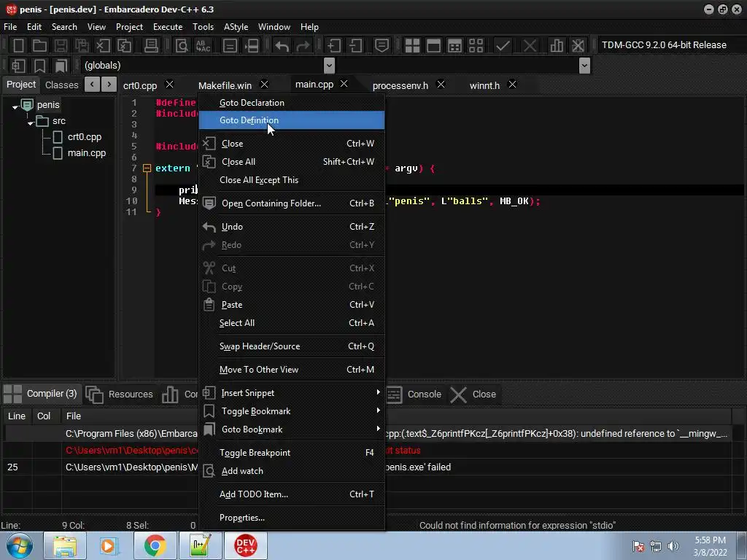
Task: Select Toggle Breakpoint menu entry
Action: pos(292,452)
